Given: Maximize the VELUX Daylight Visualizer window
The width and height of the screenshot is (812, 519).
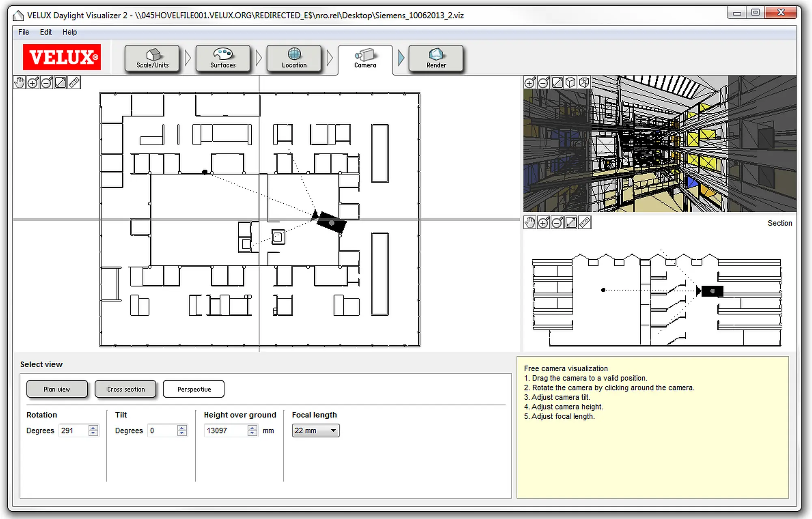Looking at the screenshot, I should click(755, 13).
